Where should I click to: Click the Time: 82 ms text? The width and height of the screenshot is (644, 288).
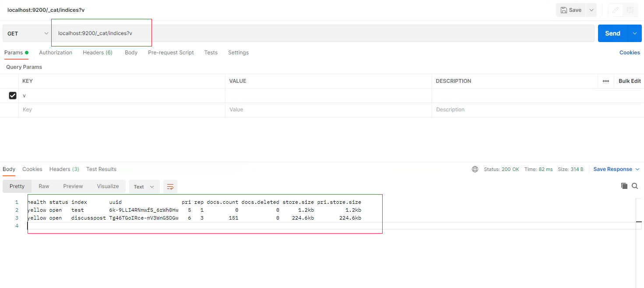pyautogui.click(x=538, y=169)
